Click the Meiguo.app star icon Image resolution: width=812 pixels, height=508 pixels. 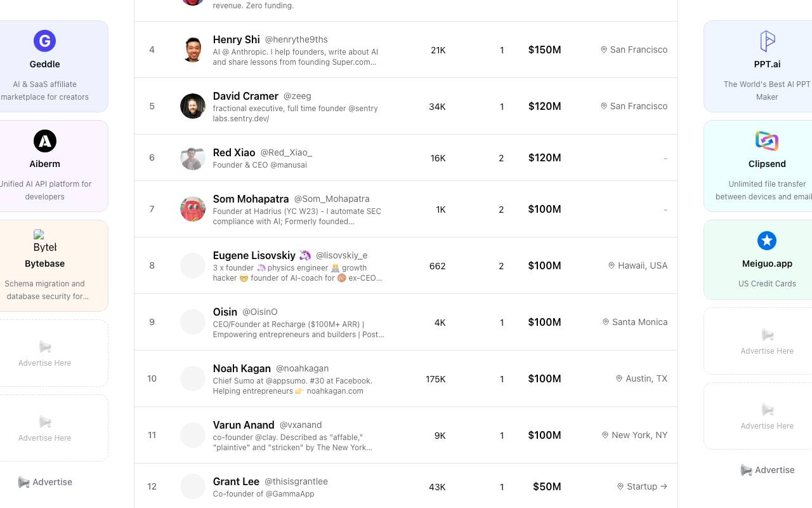(767, 241)
